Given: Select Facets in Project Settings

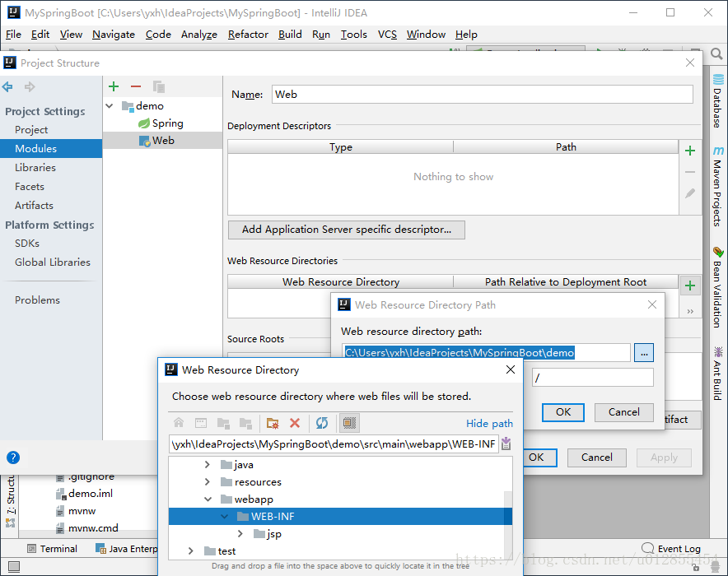Looking at the screenshot, I should [x=30, y=187].
